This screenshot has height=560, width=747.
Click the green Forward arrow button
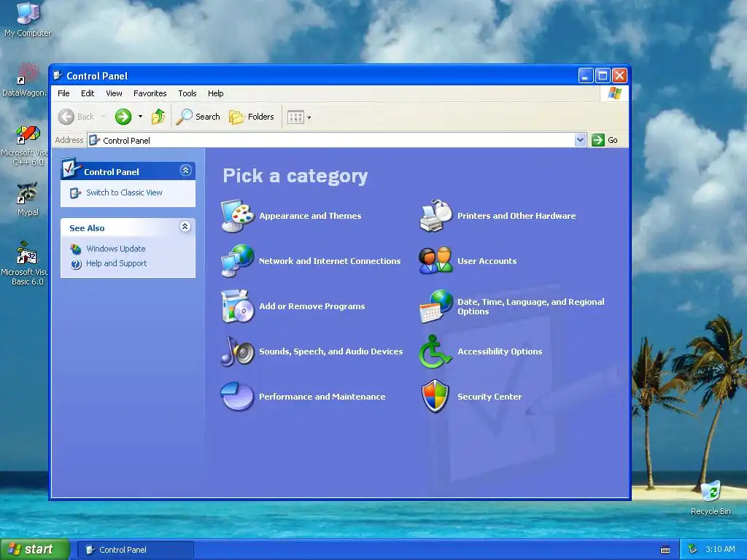click(x=123, y=117)
